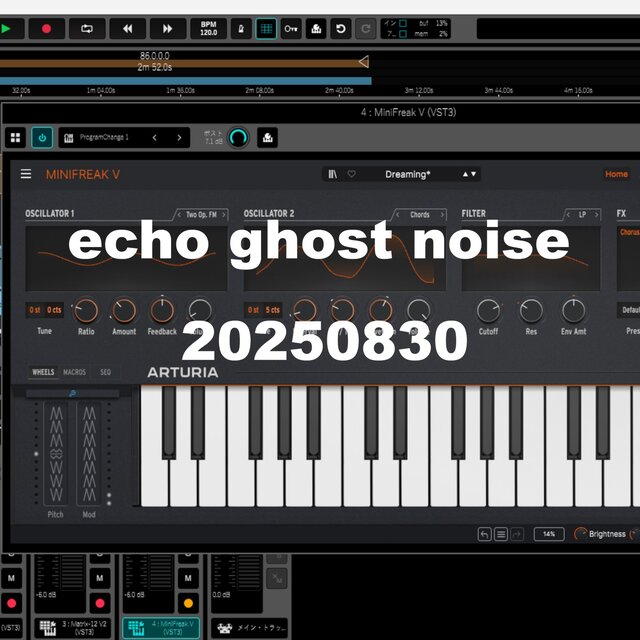Open the preset library browser icon
Image resolution: width=640 pixels, height=640 pixels.
(332, 174)
